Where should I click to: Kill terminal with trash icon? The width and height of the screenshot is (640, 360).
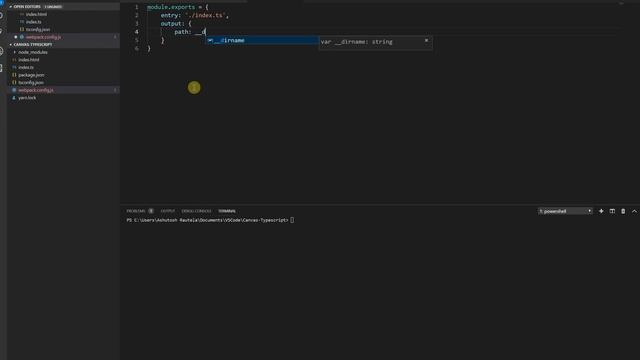click(623, 211)
